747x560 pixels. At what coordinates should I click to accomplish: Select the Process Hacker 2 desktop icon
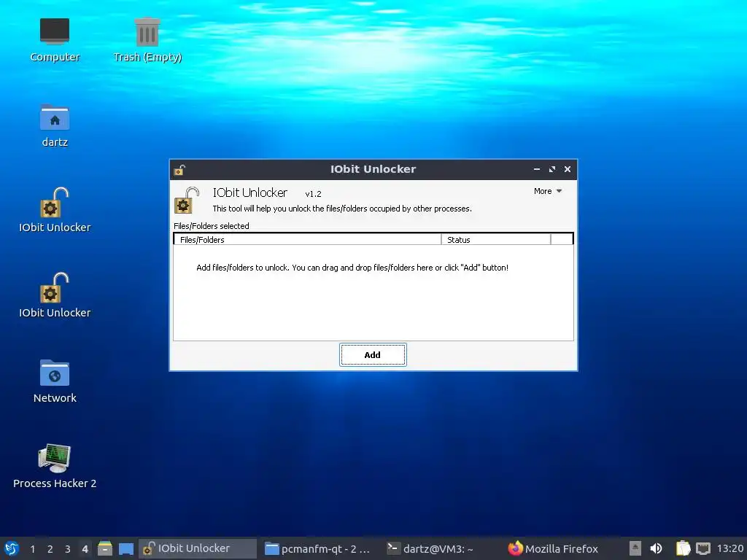point(55,466)
